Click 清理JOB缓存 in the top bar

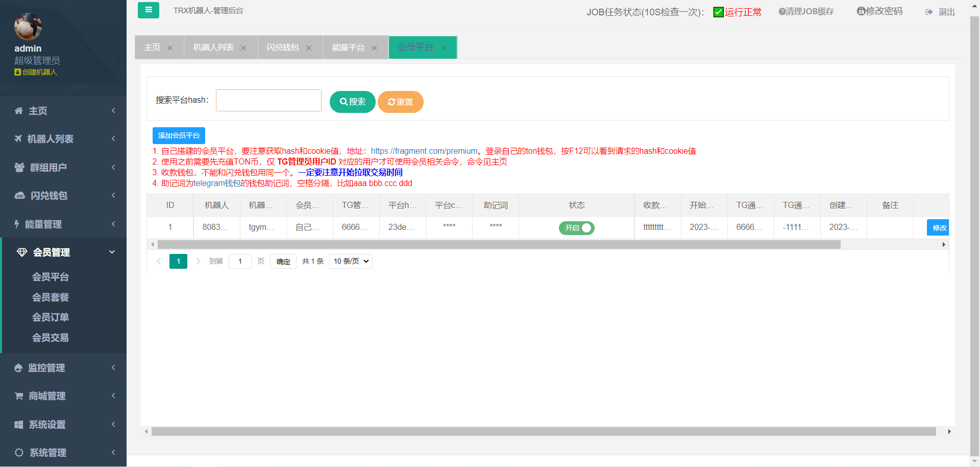click(x=806, y=11)
